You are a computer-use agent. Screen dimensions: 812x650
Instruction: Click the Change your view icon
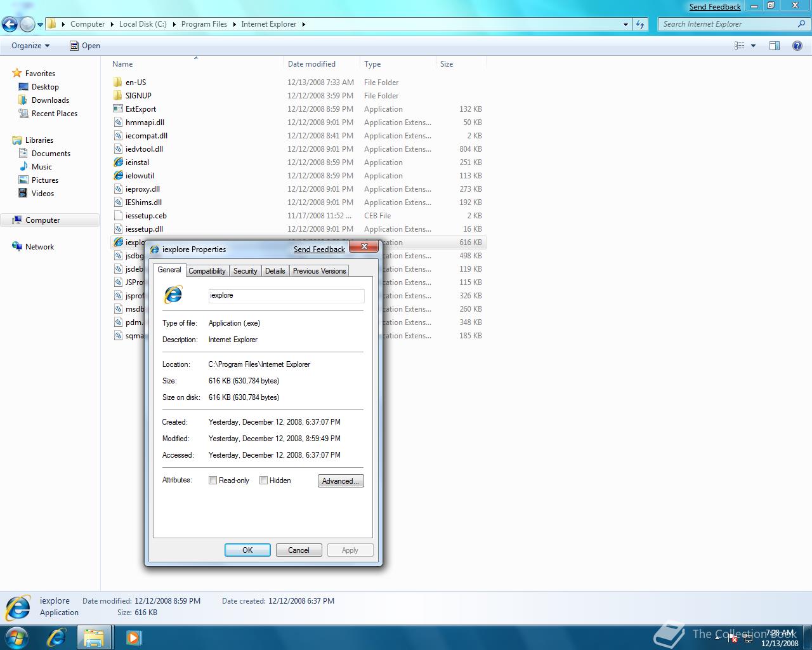point(739,46)
